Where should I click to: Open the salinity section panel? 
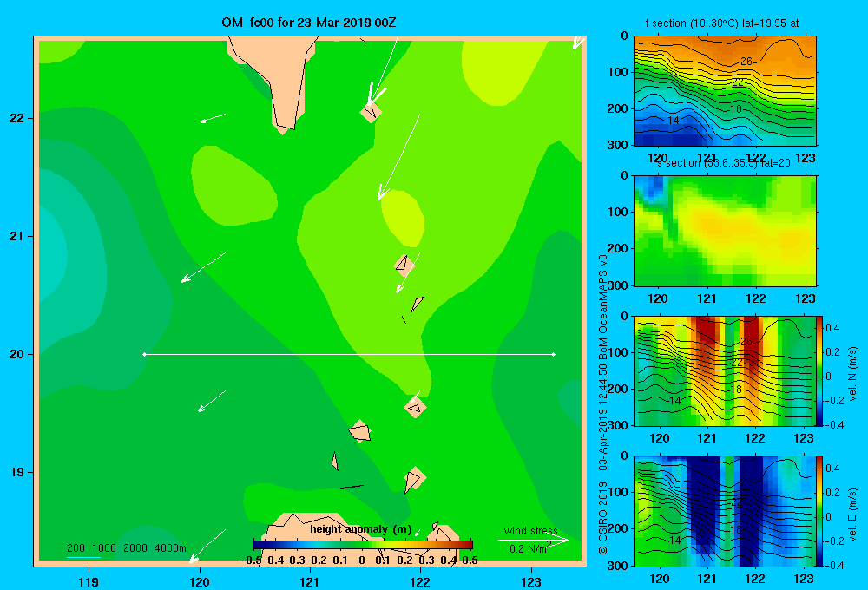[x=725, y=230]
